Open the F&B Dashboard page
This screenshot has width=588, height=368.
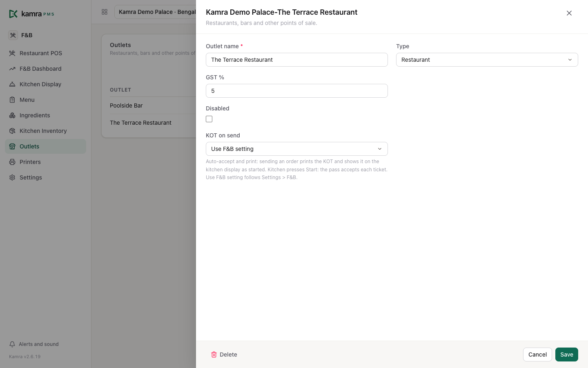pyautogui.click(x=45, y=69)
